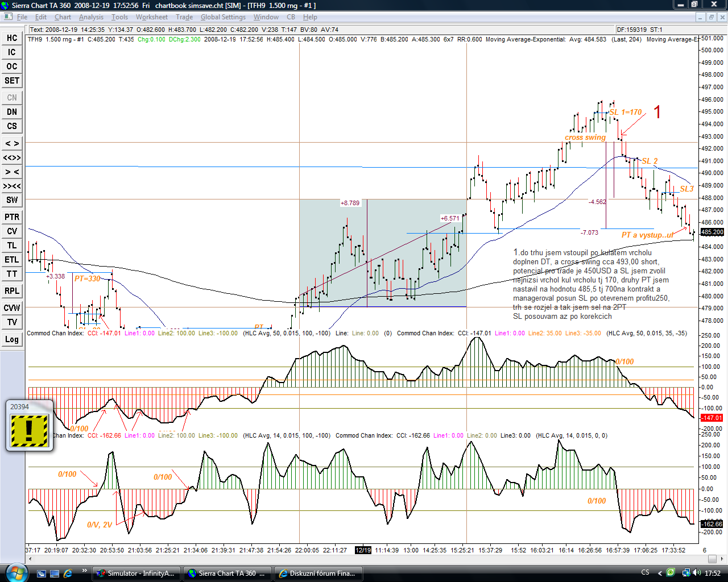Click the CS language indicator in tray
Screen dimensions: 728x582
coord(645,572)
